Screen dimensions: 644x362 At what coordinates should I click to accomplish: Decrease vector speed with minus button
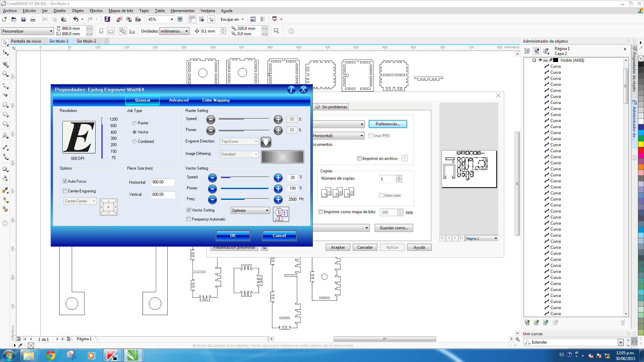click(x=212, y=178)
